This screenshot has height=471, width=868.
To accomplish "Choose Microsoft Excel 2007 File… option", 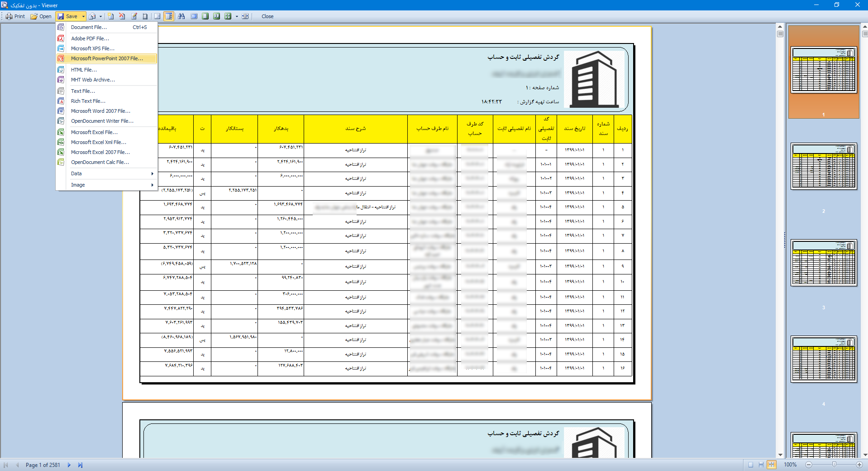I will (x=106, y=152).
